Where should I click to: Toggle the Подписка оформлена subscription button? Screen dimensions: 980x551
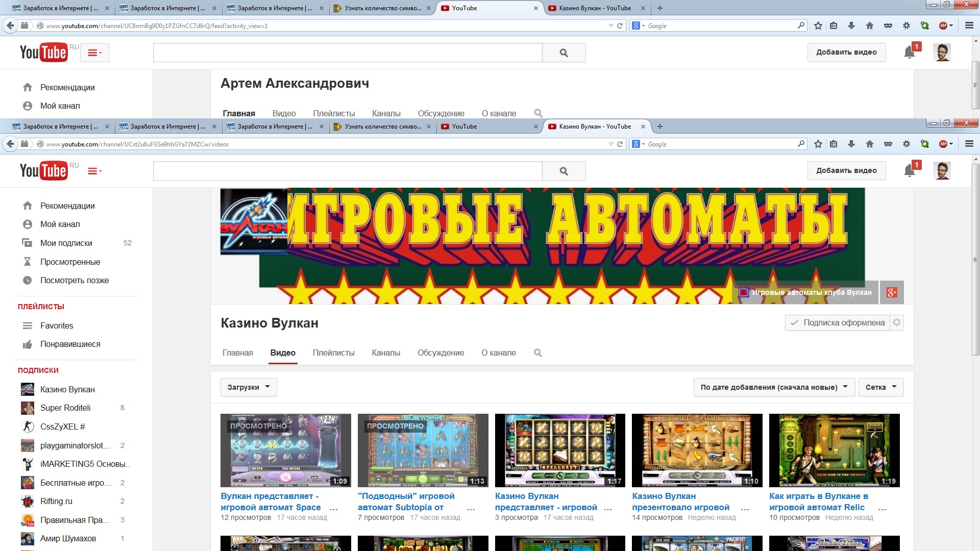pos(838,322)
